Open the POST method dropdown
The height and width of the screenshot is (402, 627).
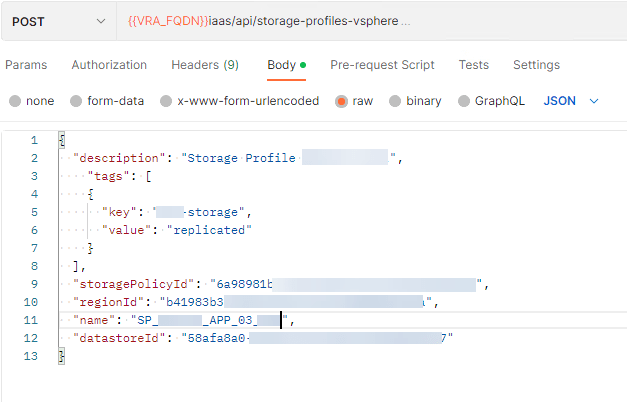pos(58,21)
